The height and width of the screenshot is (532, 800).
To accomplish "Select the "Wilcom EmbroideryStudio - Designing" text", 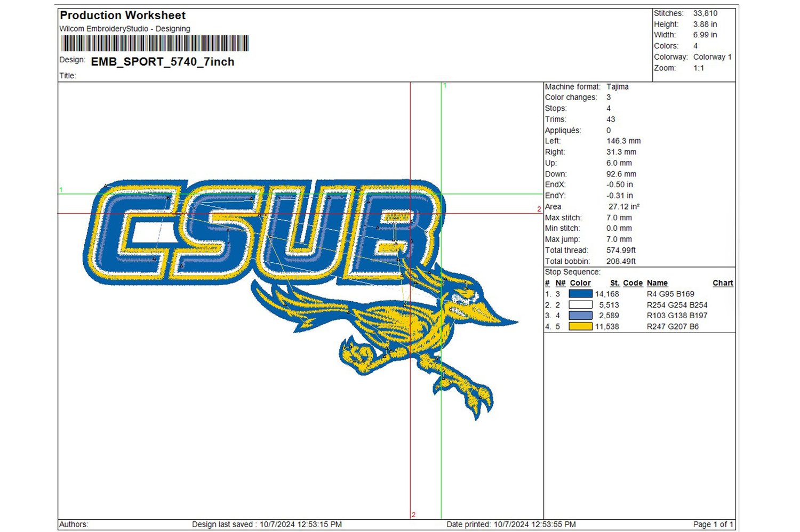I will [x=125, y=29].
